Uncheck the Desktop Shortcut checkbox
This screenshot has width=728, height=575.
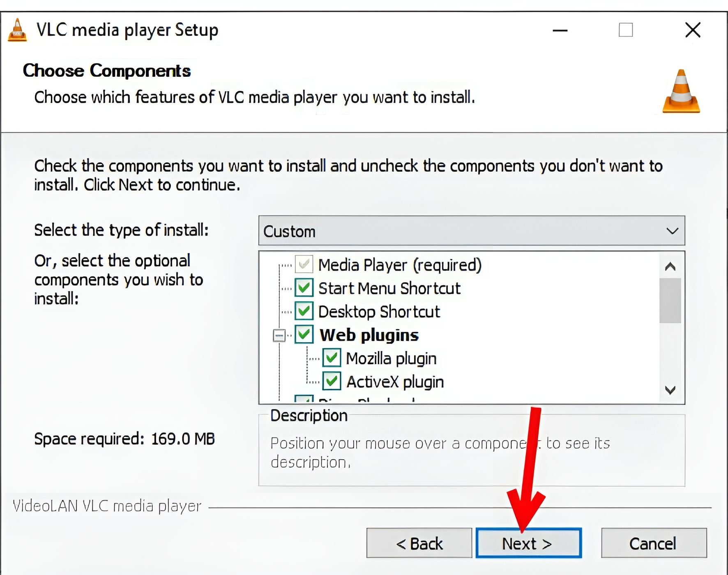[x=304, y=311]
